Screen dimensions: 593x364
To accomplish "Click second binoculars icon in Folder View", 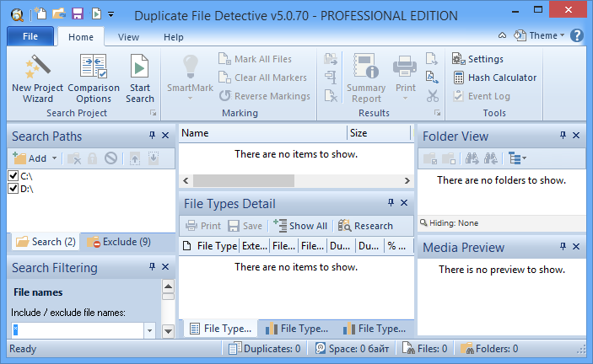I will [490, 158].
